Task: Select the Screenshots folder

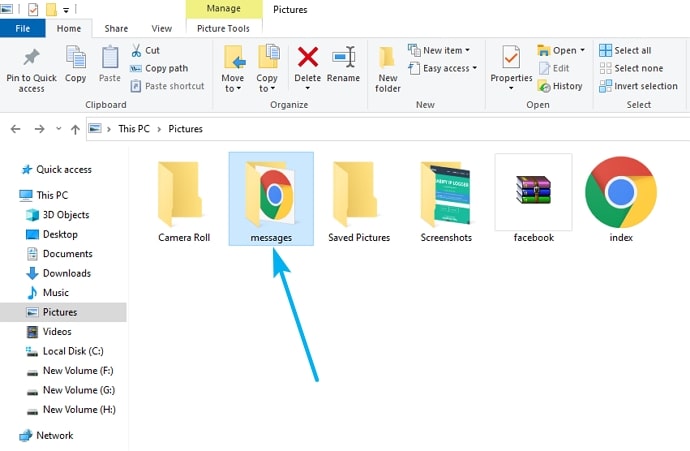Action: [x=446, y=200]
